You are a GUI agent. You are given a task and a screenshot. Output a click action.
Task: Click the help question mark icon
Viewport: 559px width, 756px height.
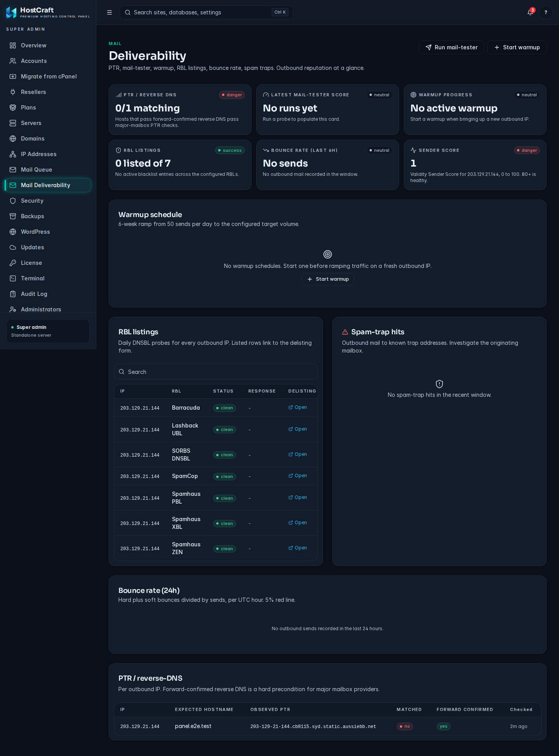pos(546,12)
